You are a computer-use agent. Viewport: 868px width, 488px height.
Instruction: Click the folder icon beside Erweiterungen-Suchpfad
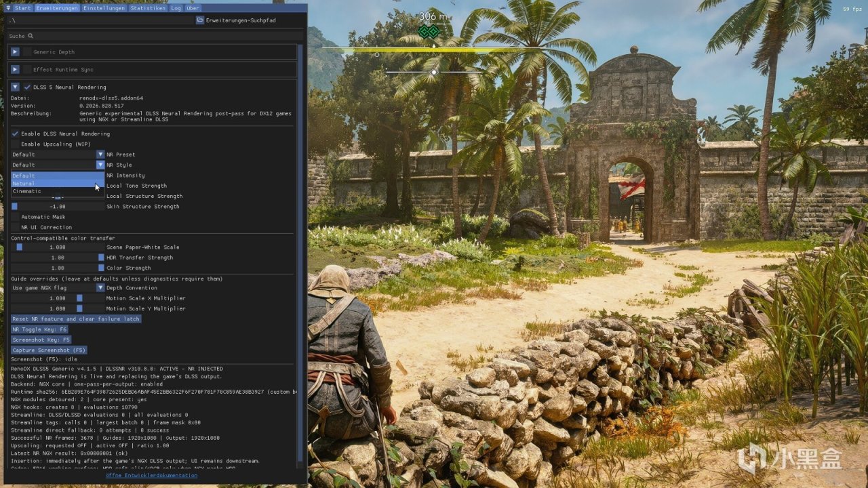coord(200,20)
